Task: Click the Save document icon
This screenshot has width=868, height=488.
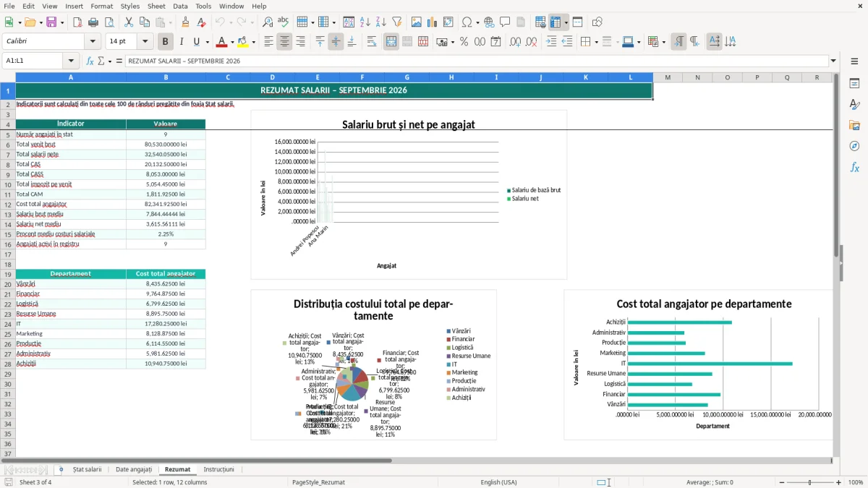Action: coord(51,22)
